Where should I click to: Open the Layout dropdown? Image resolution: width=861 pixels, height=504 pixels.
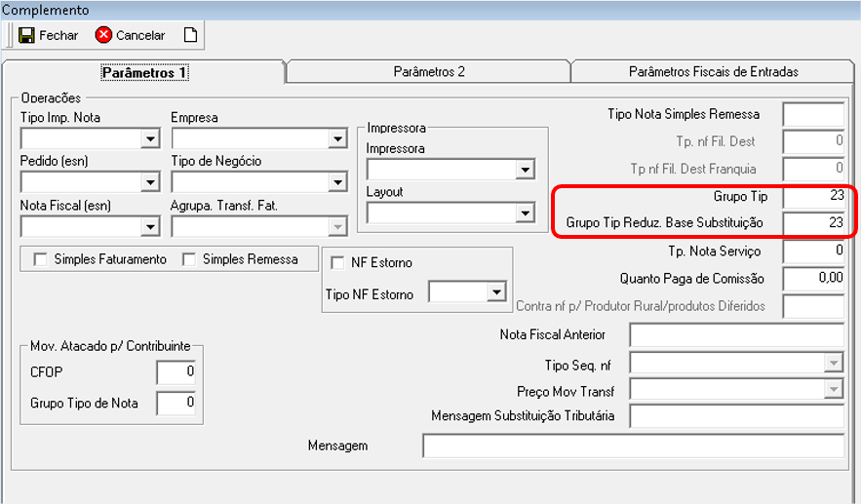pos(526,213)
